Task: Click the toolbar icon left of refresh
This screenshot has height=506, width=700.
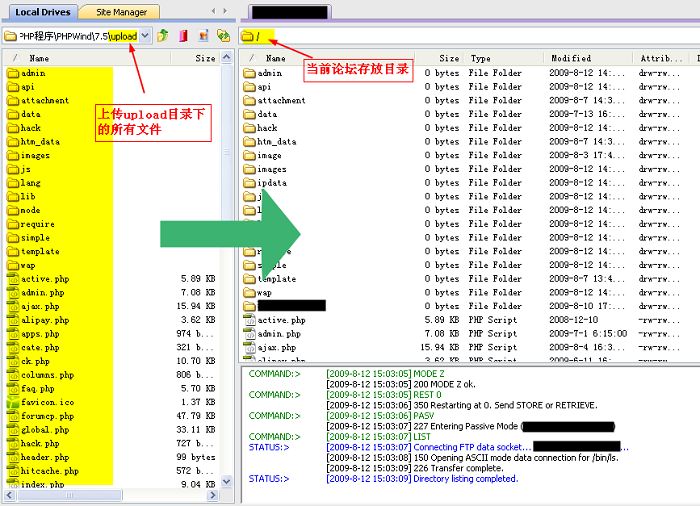Action: (204, 36)
